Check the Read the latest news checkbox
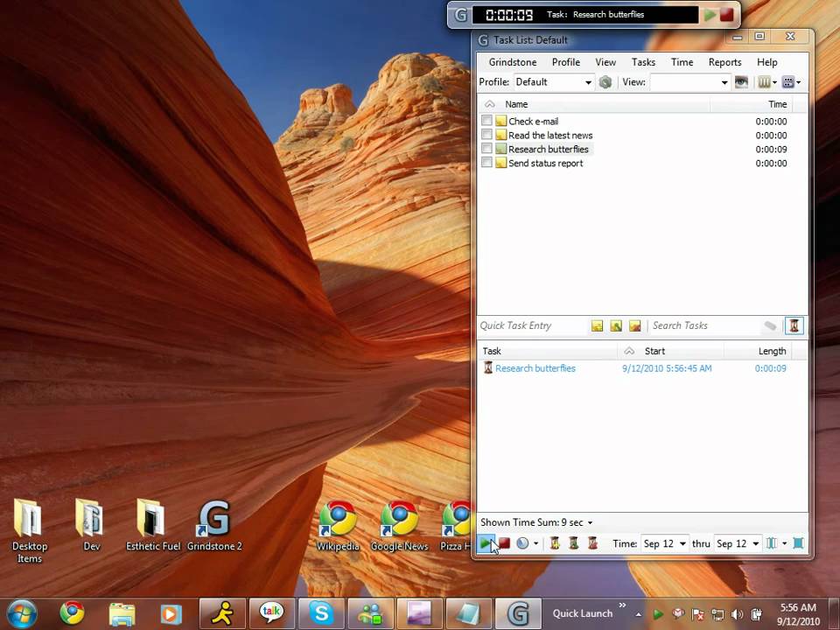 tap(486, 134)
